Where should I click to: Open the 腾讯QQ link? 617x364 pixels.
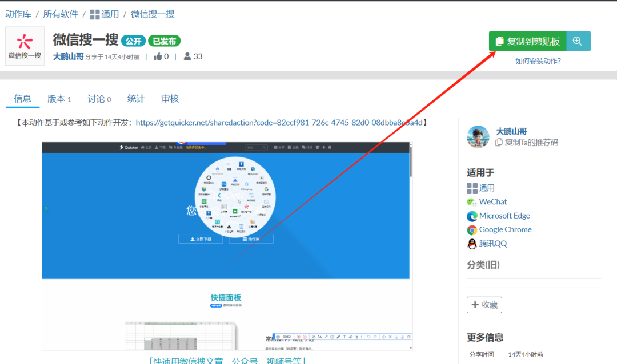tap(492, 244)
